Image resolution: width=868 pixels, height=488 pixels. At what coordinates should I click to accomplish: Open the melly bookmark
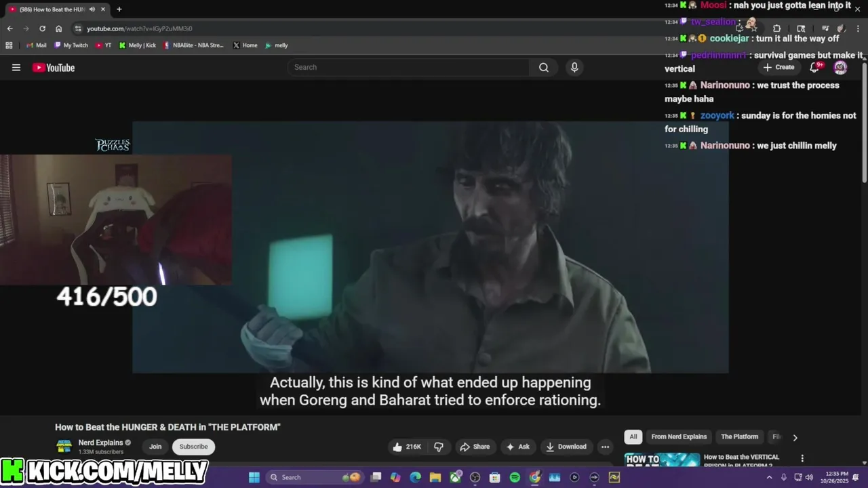(277, 45)
